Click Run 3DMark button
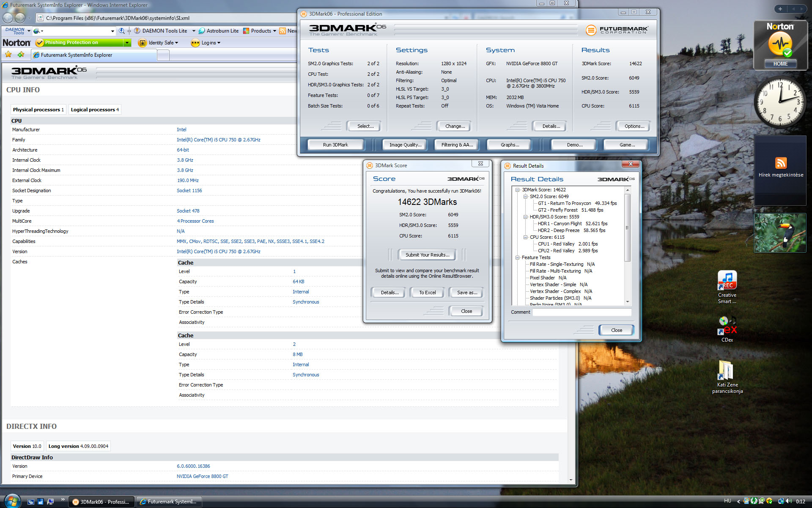Viewport: 812px width, 508px height. coord(335,145)
